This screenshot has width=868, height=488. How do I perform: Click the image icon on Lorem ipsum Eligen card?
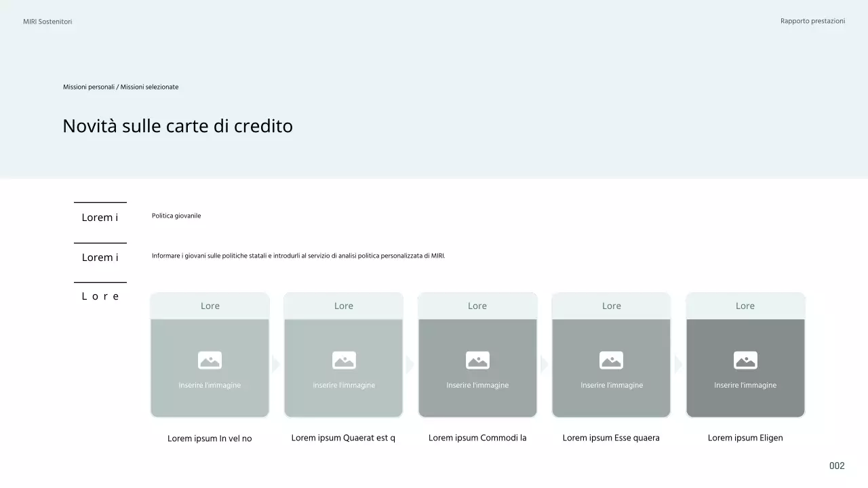coord(745,360)
